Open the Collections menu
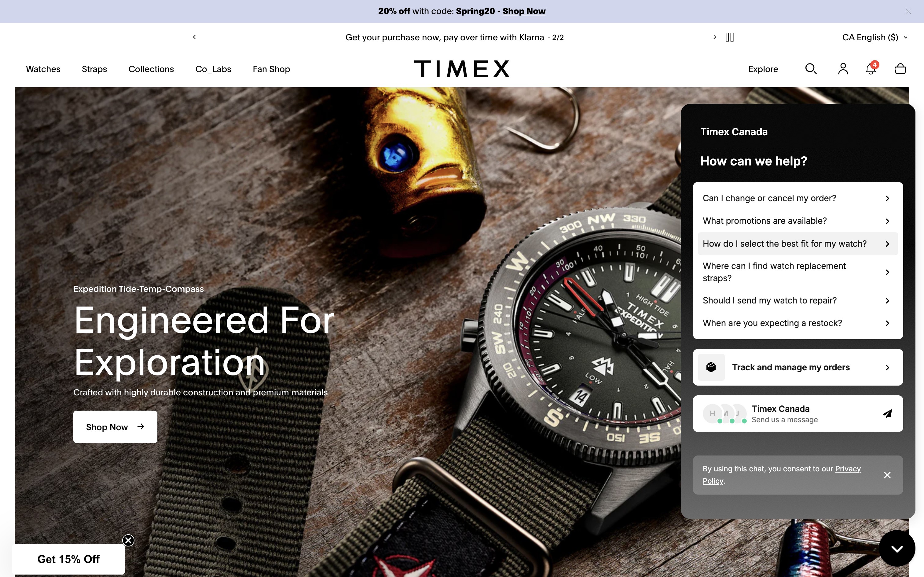Image resolution: width=924 pixels, height=577 pixels. click(151, 69)
